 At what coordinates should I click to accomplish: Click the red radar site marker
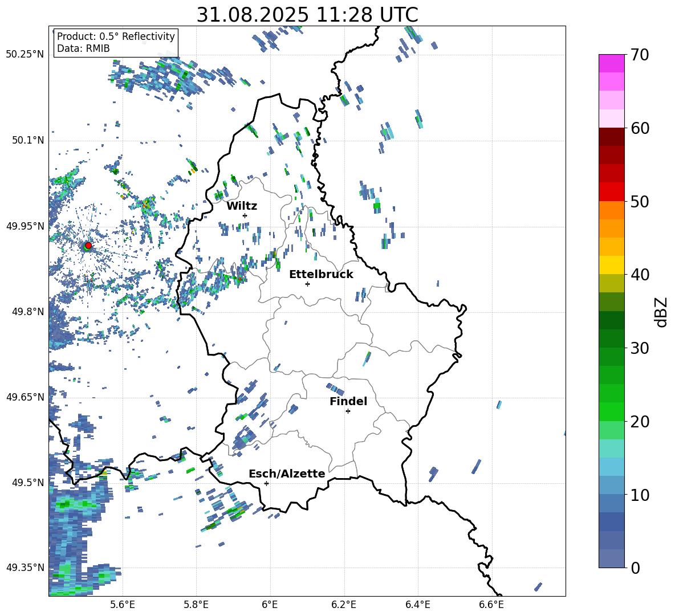88,245
